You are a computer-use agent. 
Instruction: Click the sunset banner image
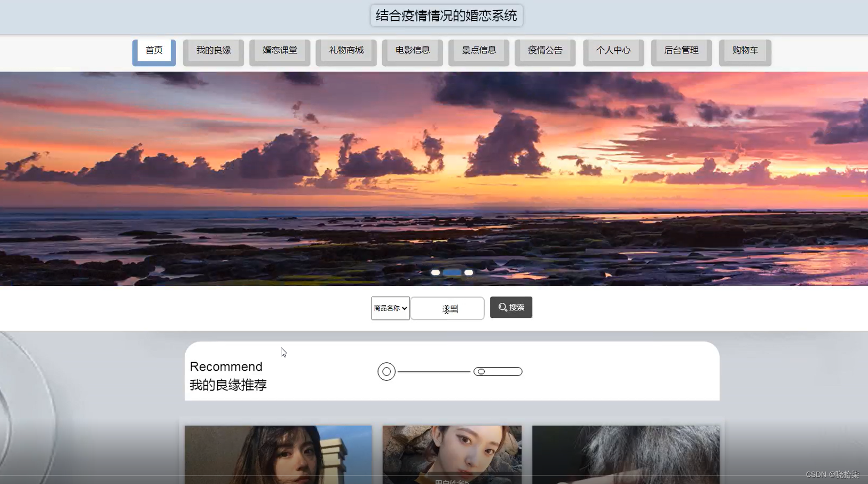434,178
